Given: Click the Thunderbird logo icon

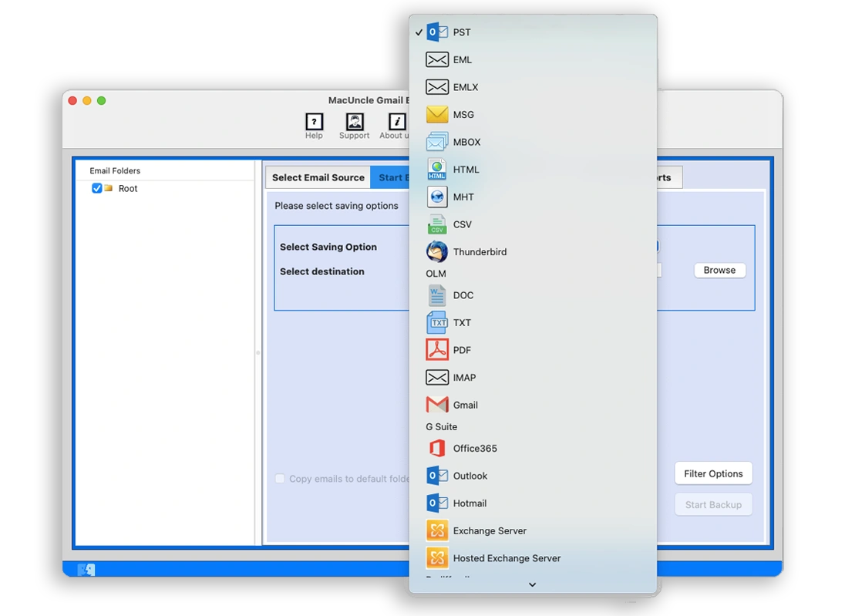Looking at the screenshot, I should pos(436,251).
